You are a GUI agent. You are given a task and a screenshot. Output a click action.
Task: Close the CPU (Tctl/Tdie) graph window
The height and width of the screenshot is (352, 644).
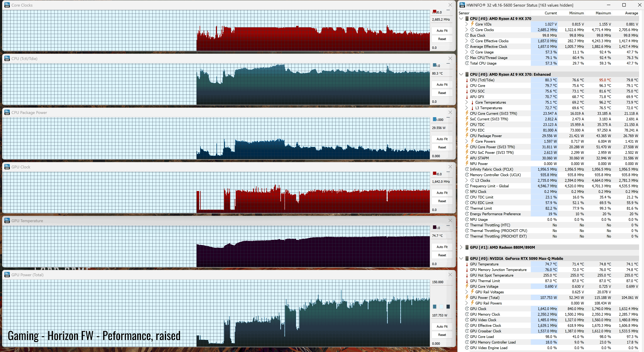(x=450, y=58)
